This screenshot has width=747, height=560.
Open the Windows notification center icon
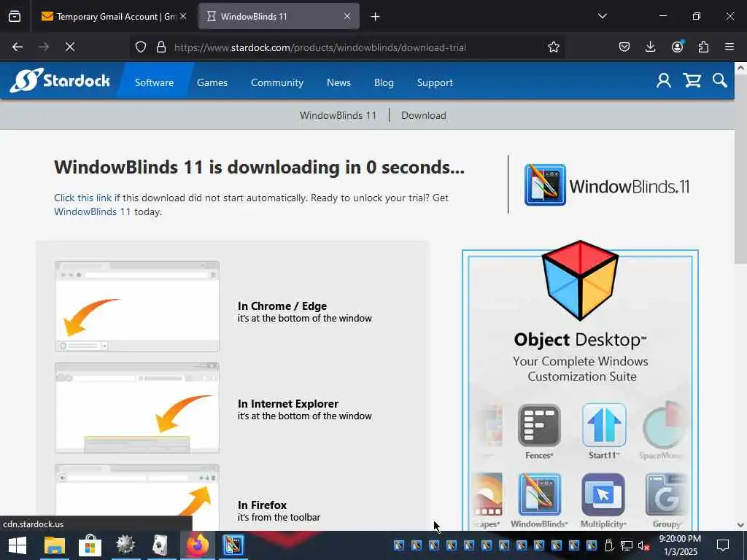[x=723, y=545]
